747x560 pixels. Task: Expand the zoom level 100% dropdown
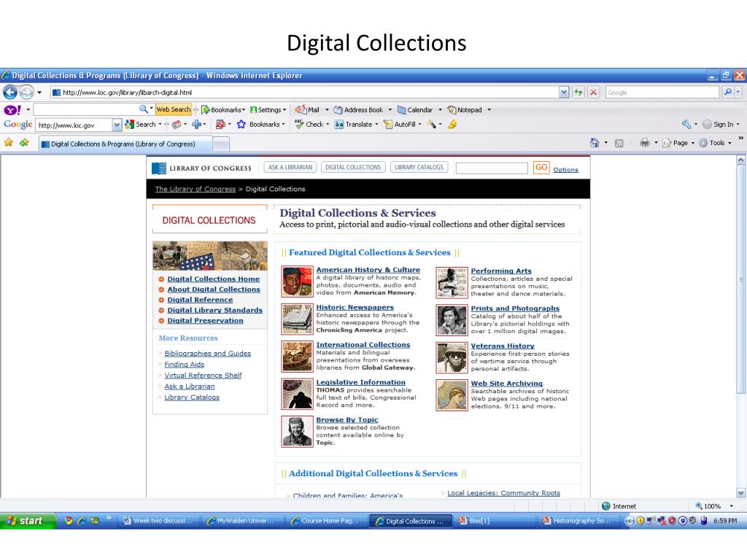[731, 506]
